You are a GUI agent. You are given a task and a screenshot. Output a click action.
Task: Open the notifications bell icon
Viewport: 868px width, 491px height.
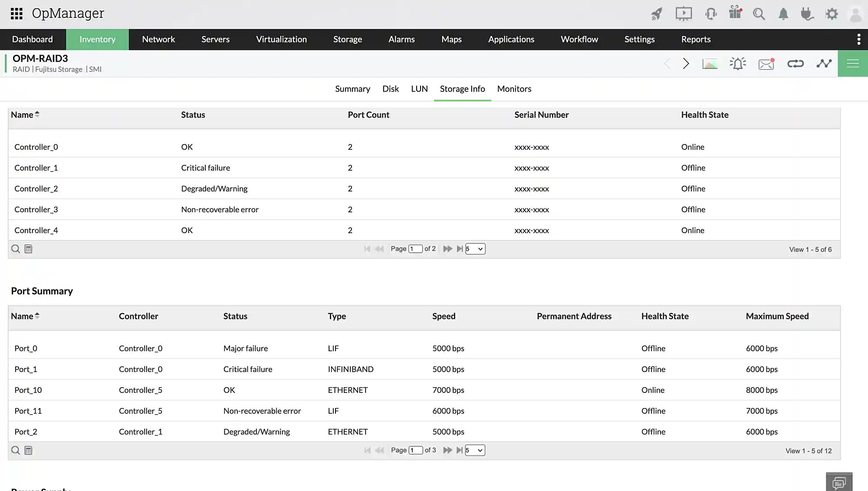coord(783,14)
